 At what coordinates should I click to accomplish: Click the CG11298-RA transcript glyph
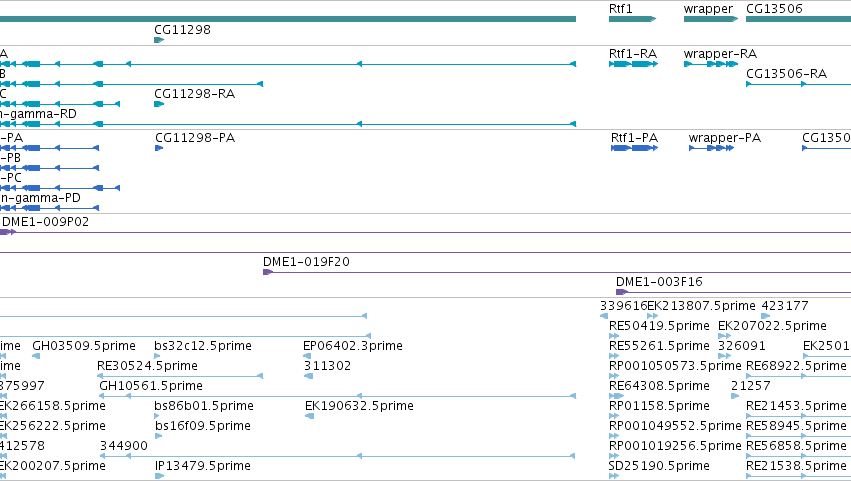point(159,104)
